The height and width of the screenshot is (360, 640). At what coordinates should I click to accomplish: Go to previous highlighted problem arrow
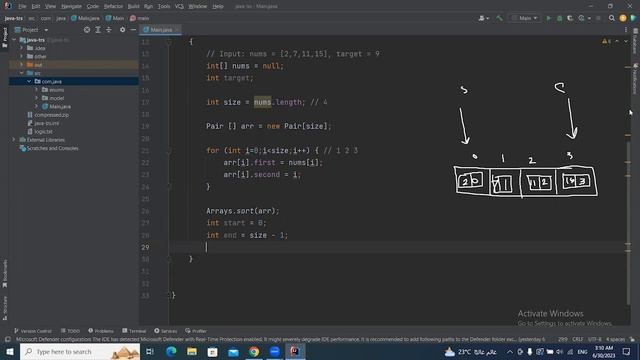click(617, 41)
